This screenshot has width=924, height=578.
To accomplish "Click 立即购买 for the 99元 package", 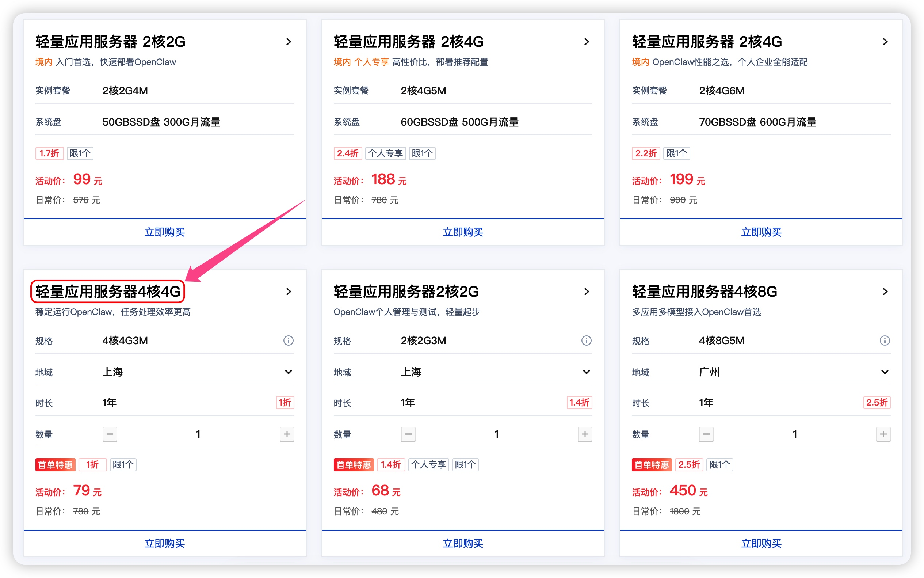I will pyautogui.click(x=165, y=232).
